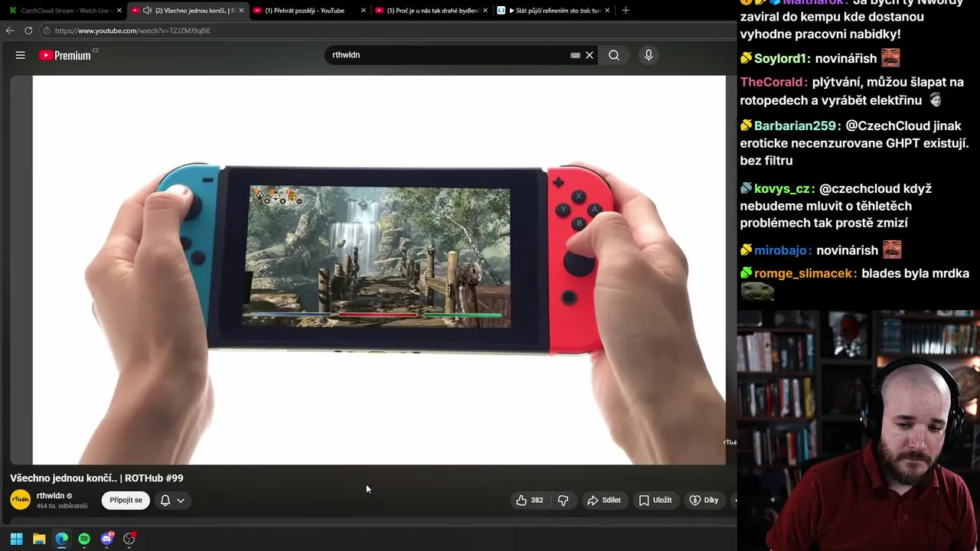Click the face emote in TheCorald's message
Image resolution: width=980 pixels, height=551 pixels.
pyautogui.click(x=935, y=99)
